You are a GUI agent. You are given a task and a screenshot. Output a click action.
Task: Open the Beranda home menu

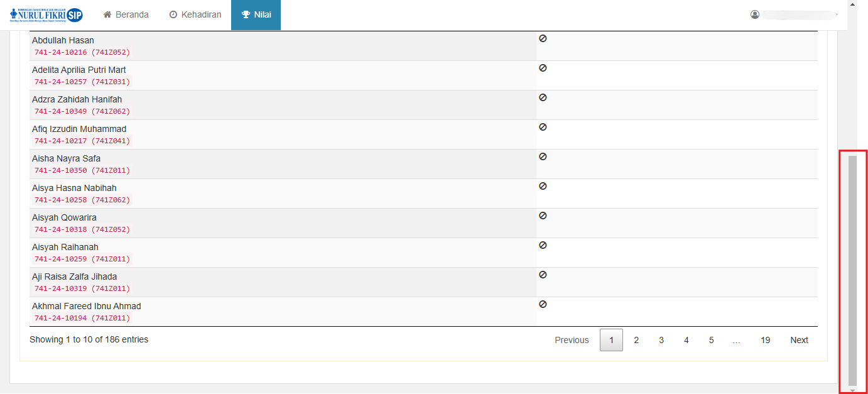(126, 14)
